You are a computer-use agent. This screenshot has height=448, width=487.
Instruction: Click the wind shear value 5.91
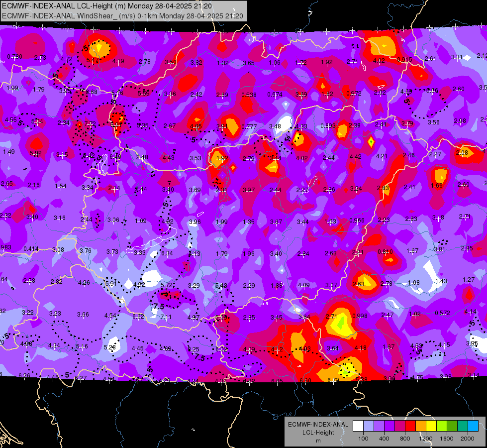(111, 284)
